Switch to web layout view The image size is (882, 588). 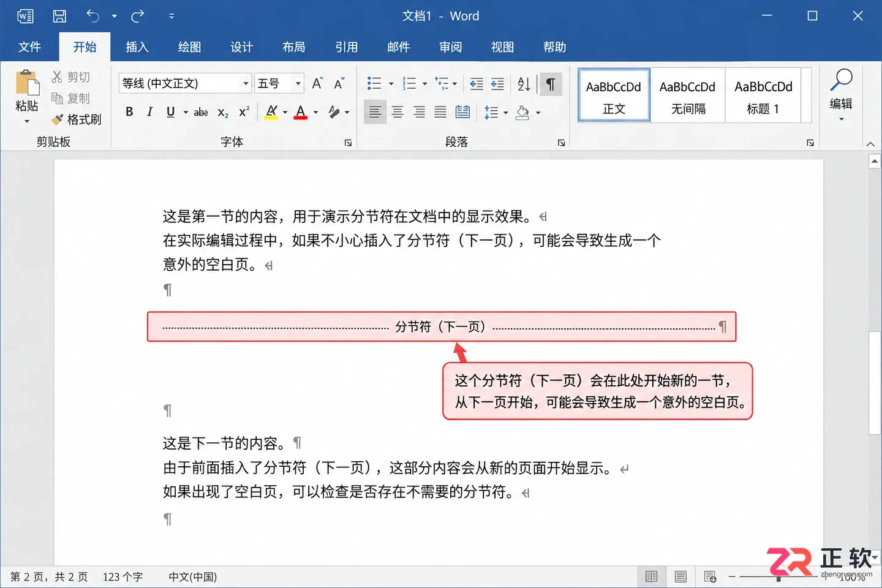[x=710, y=576]
